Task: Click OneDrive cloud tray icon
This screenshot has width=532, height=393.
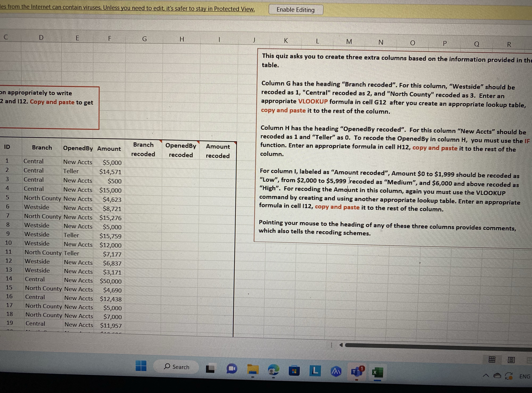Action: pyautogui.click(x=497, y=376)
